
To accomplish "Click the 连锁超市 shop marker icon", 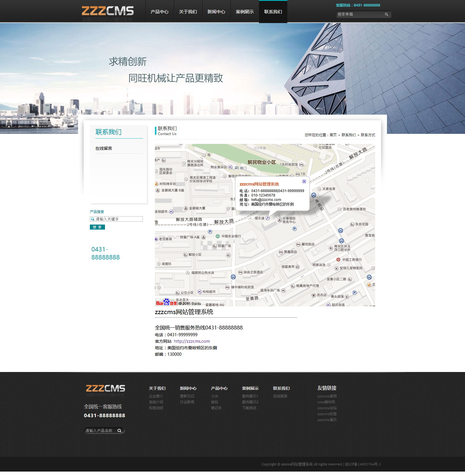I will point(171,212).
